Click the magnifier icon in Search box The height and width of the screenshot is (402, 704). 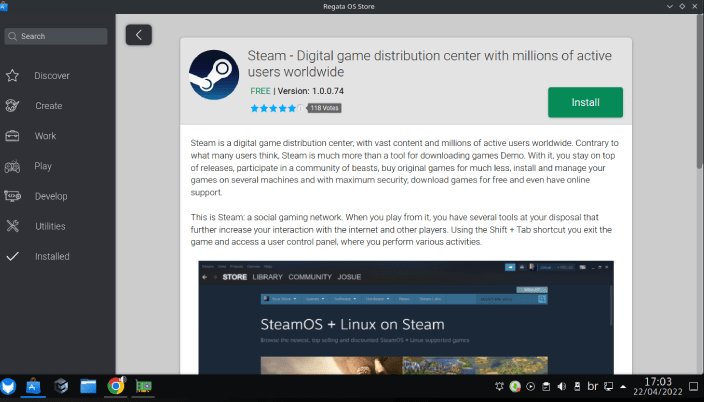[13, 36]
